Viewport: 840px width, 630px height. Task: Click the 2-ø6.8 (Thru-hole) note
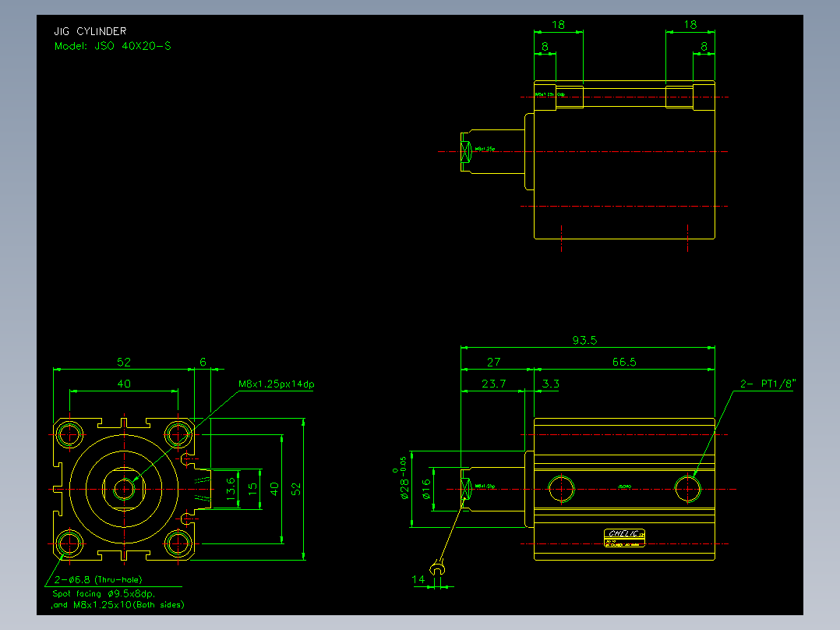pos(98,579)
